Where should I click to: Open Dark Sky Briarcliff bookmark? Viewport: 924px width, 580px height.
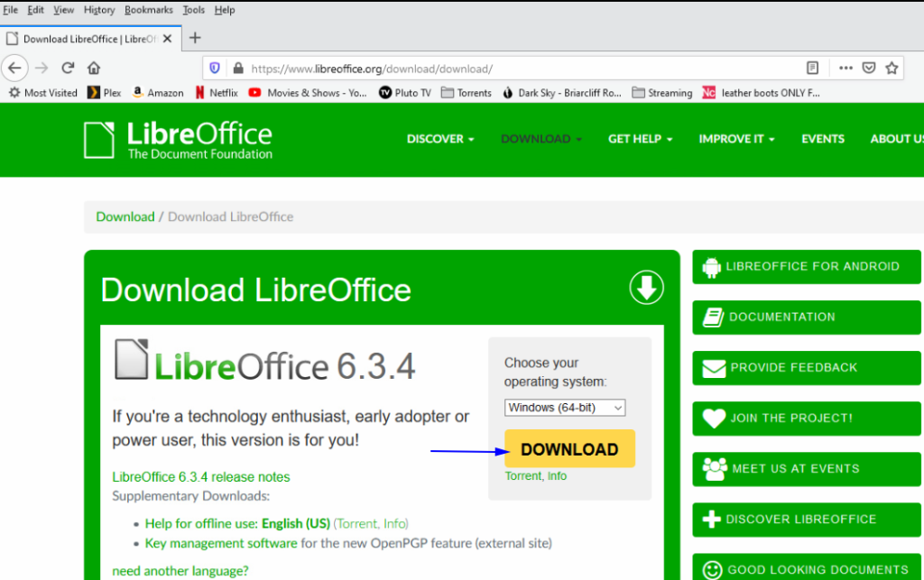pyautogui.click(x=562, y=93)
